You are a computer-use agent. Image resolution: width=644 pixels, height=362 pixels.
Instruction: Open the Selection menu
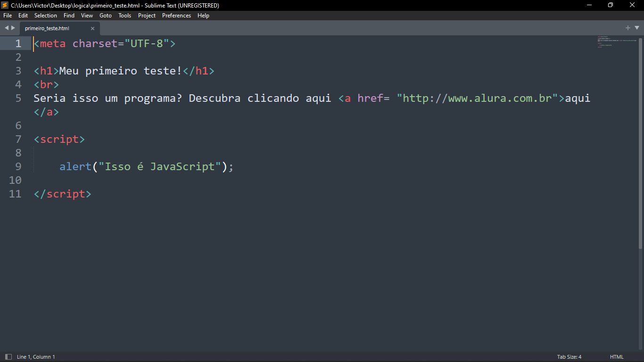point(46,16)
